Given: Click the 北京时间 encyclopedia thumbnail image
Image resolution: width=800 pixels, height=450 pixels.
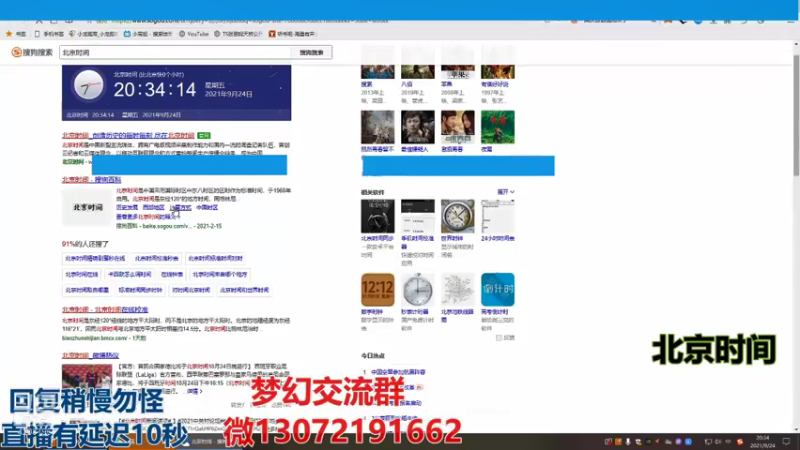Looking at the screenshot, I should point(87,207).
